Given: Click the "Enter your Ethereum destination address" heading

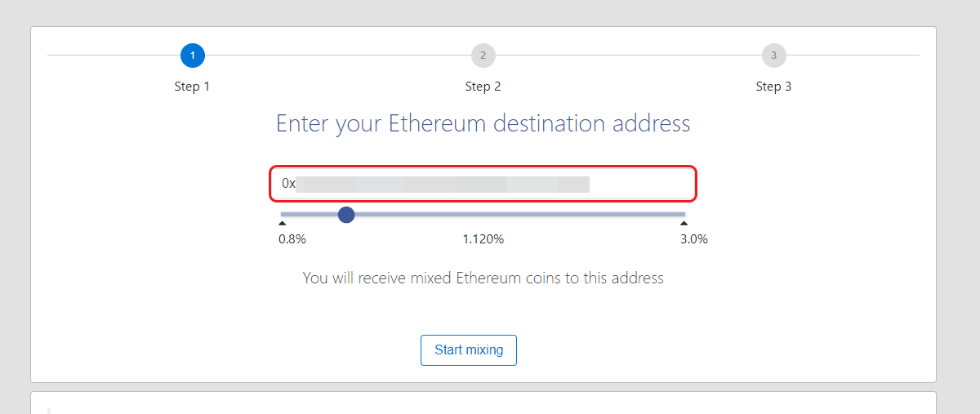Looking at the screenshot, I should tap(483, 124).
